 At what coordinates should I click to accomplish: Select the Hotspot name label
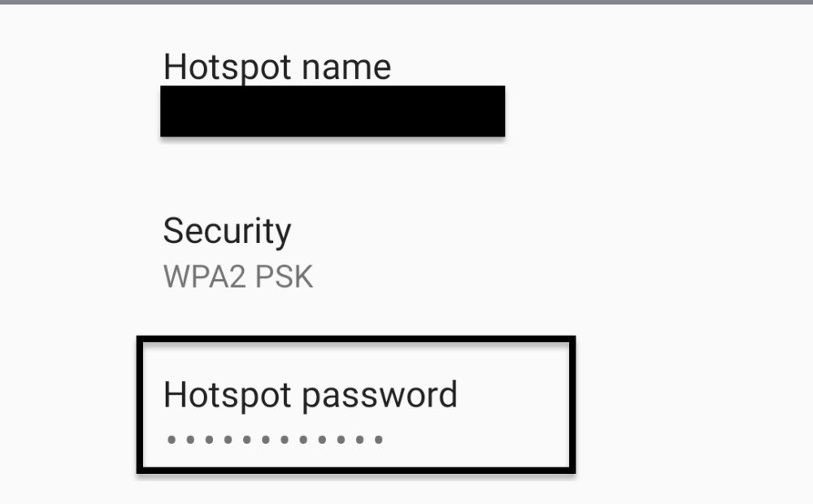point(276,67)
